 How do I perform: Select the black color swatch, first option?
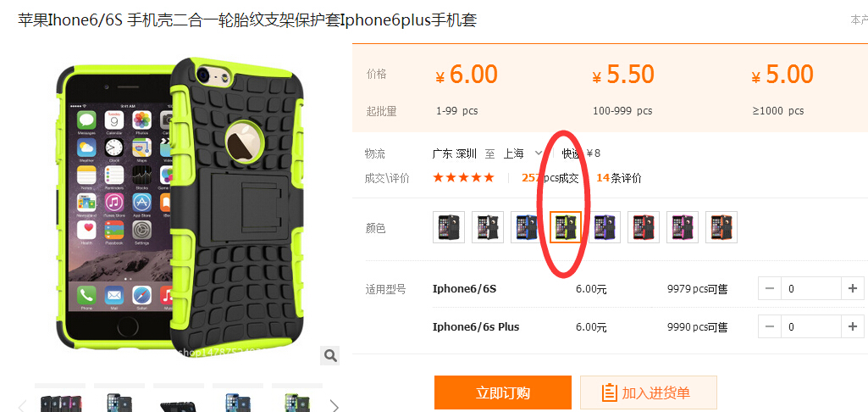(x=449, y=227)
